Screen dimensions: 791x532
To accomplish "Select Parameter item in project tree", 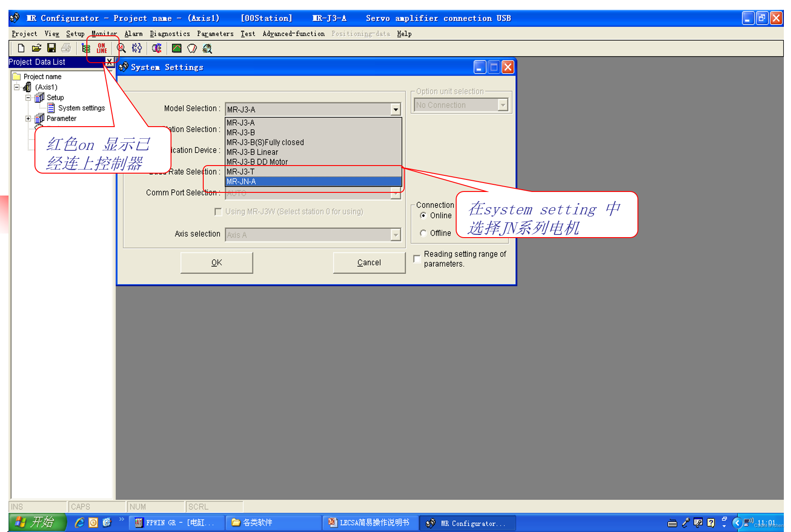I will pyautogui.click(x=61, y=119).
